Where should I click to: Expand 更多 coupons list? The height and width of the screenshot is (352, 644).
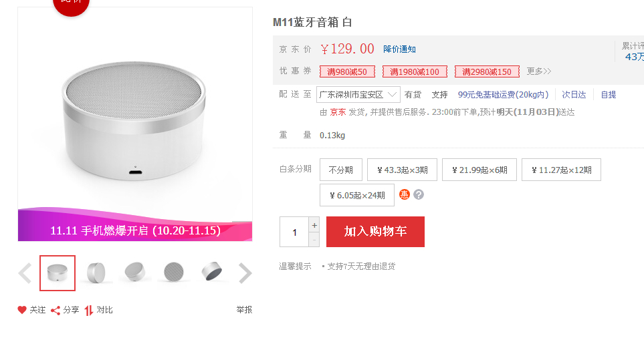pos(538,71)
